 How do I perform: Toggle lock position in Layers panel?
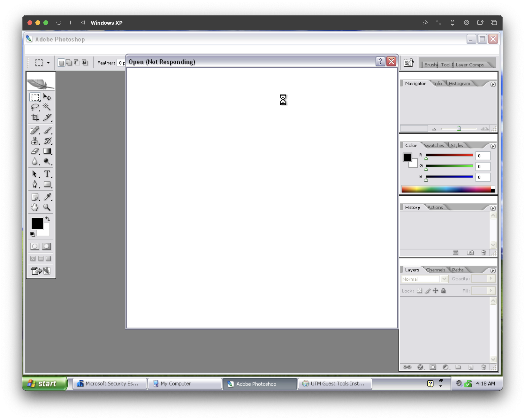[435, 291]
